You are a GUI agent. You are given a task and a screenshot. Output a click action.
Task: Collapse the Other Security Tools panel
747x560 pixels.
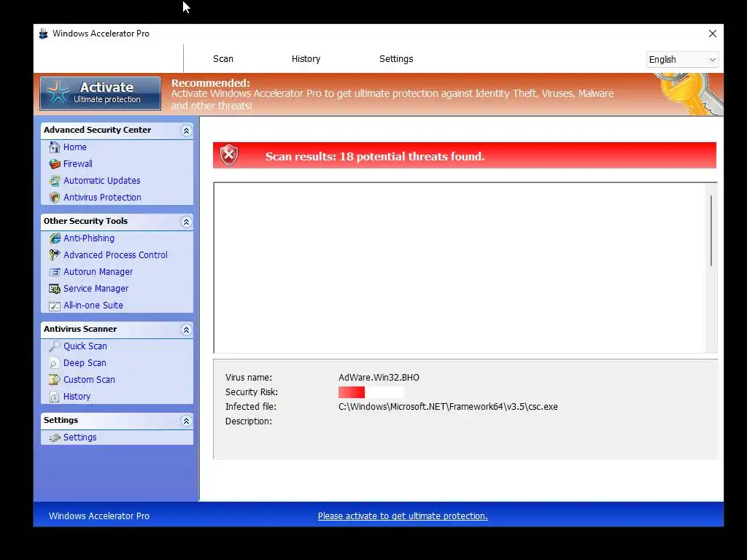186,222
